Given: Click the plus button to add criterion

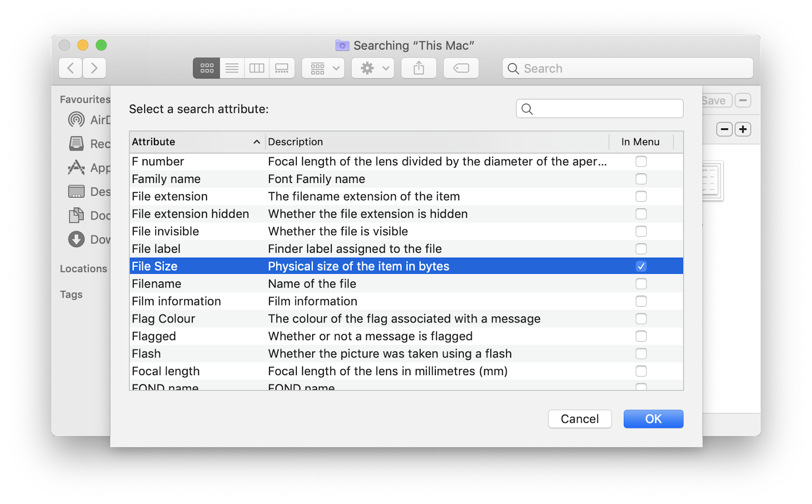Looking at the screenshot, I should [743, 129].
